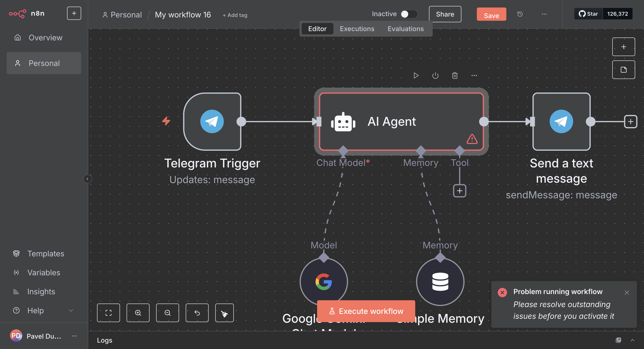Open the workflow three-dot options menu
Image resolution: width=644 pixels, height=349 pixels.
pyautogui.click(x=544, y=14)
